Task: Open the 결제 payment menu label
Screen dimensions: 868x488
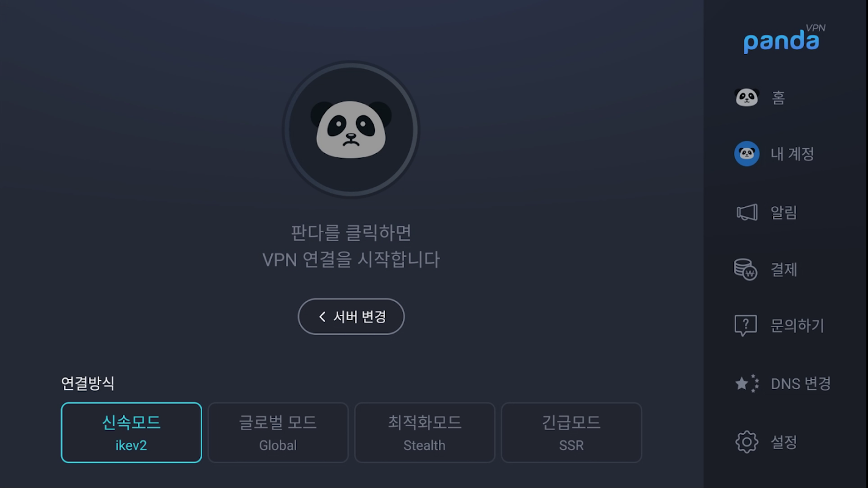Action: pos(784,269)
